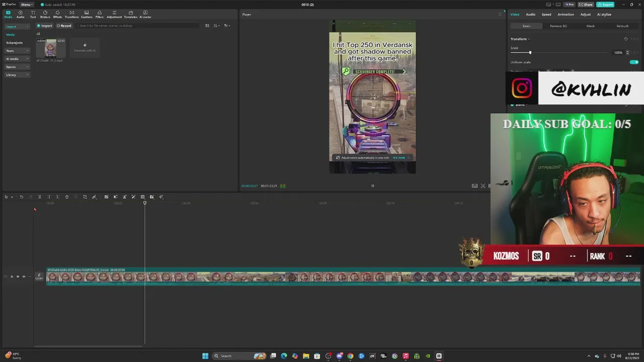Viewport: 644px width, 362px height.
Task: Add keyframe for Transform
Action: pyautogui.click(x=635, y=39)
